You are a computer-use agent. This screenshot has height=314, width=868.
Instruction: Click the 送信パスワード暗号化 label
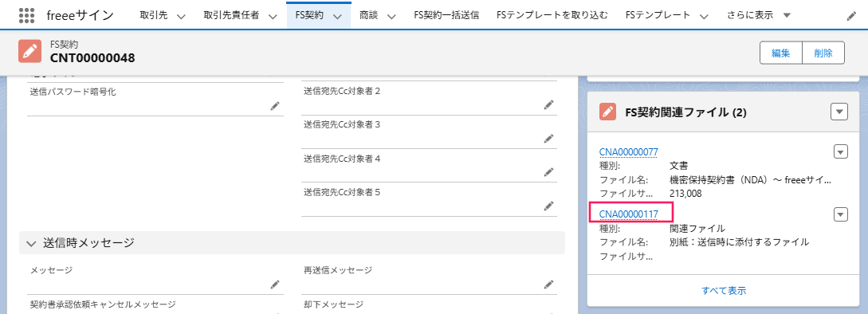tap(73, 92)
